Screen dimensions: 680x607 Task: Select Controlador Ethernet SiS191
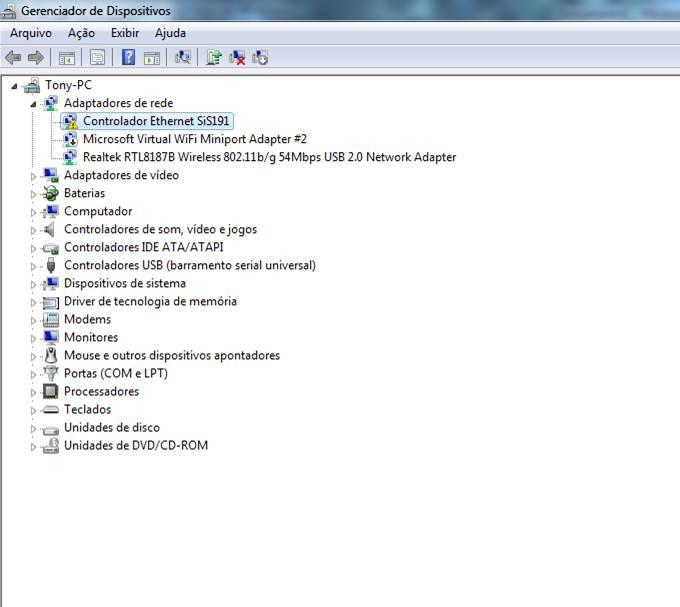(156, 121)
